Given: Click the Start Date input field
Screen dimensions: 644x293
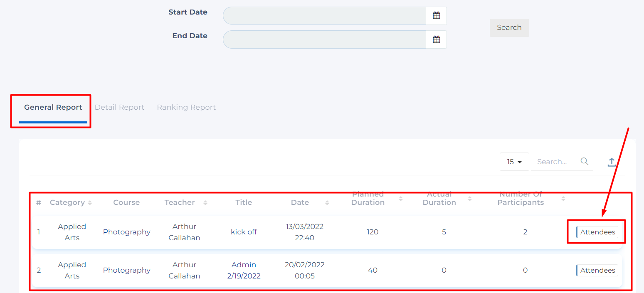Looking at the screenshot, I should coord(324,16).
